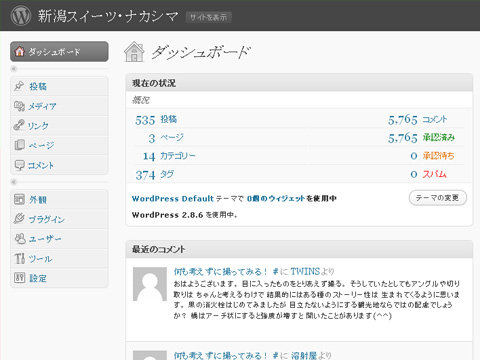Open the カテゴリー link

tap(178, 156)
